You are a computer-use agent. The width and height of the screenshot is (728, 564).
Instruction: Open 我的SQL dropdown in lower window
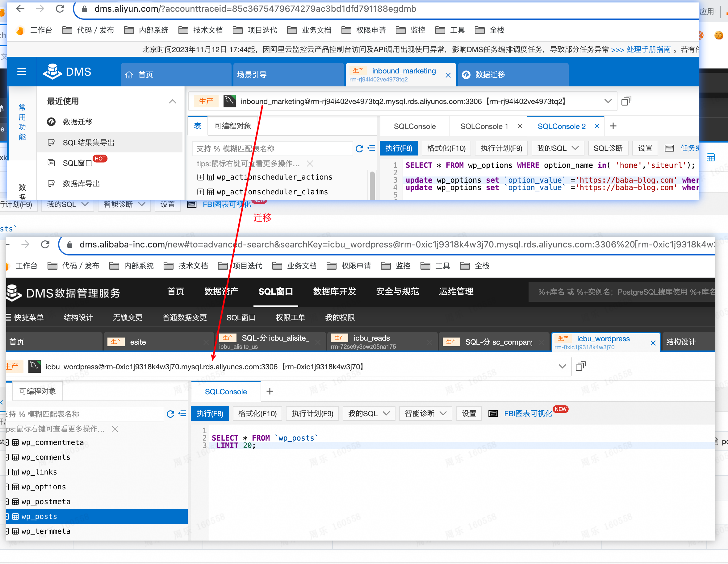tap(369, 414)
